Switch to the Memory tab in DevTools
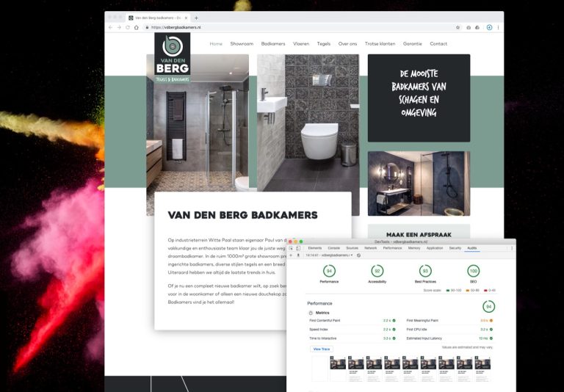Viewport: 564px width, 392px height. (414, 248)
